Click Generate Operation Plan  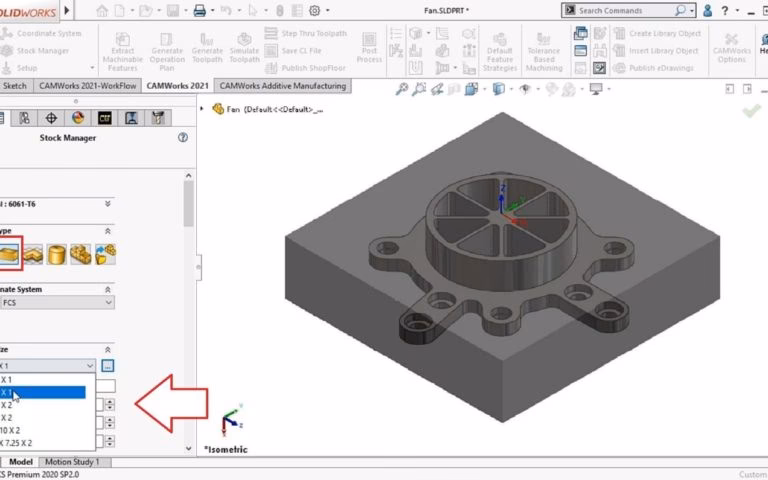pos(167,51)
